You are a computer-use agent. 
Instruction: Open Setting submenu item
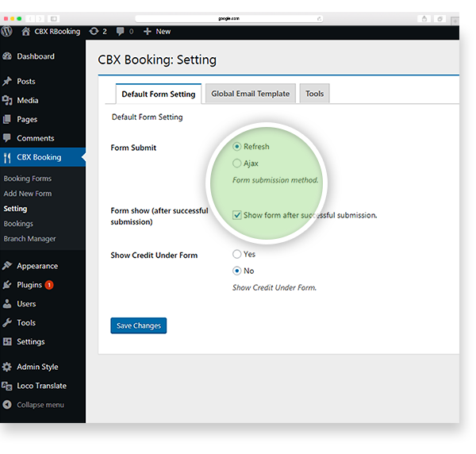point(15,209)
